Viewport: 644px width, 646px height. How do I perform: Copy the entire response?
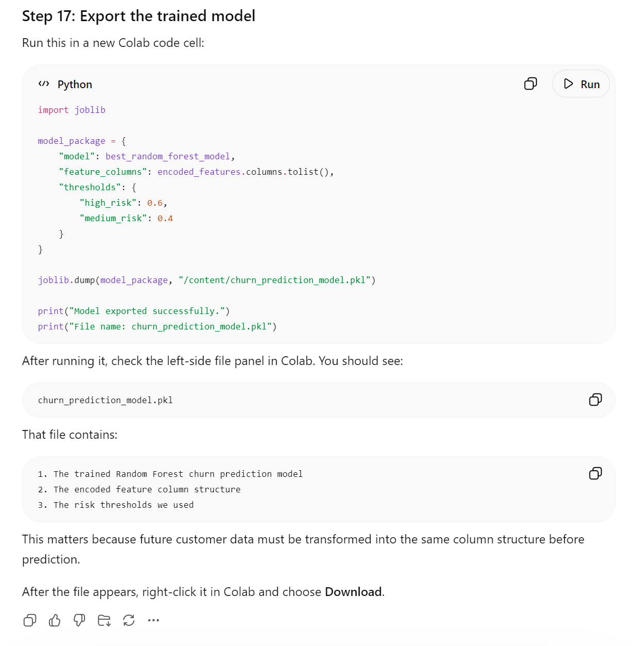(30, 620)
